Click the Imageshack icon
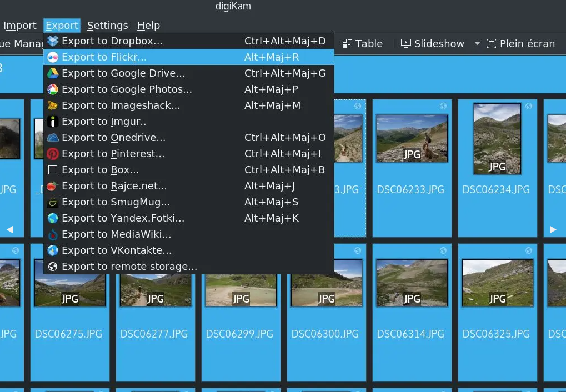The image size is (566, 392). click(x=53, y=105)
